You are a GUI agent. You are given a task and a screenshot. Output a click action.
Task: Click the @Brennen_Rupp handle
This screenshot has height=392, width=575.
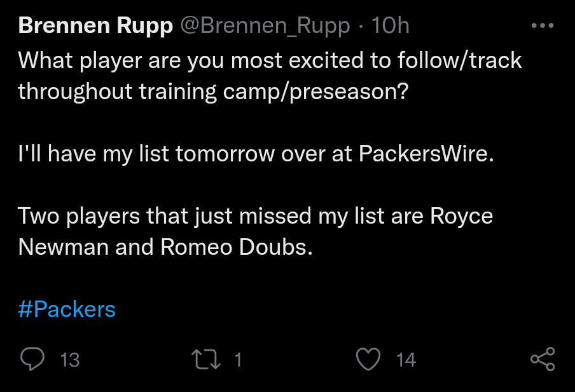(x=265, y=26)
